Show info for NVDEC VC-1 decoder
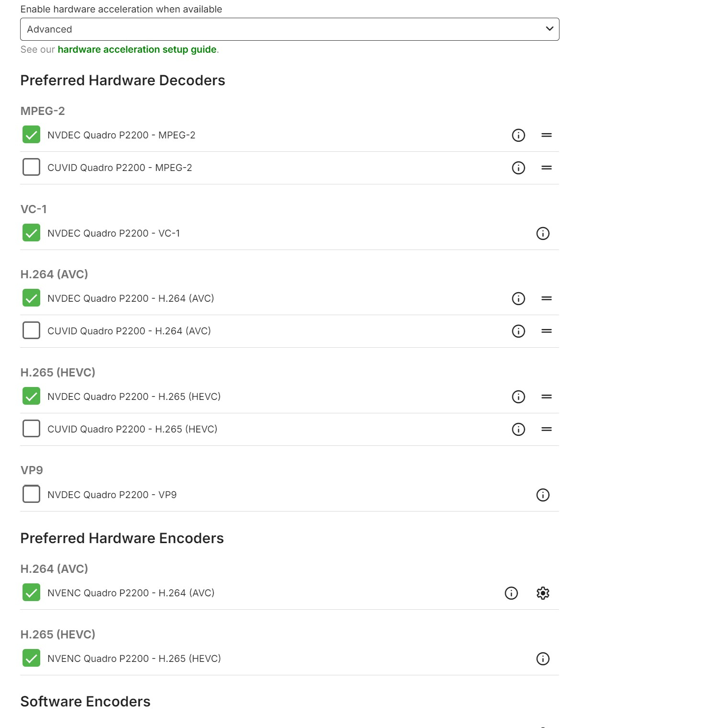The height and width of the screenshot is (728, 719). (x=543, y=233)
